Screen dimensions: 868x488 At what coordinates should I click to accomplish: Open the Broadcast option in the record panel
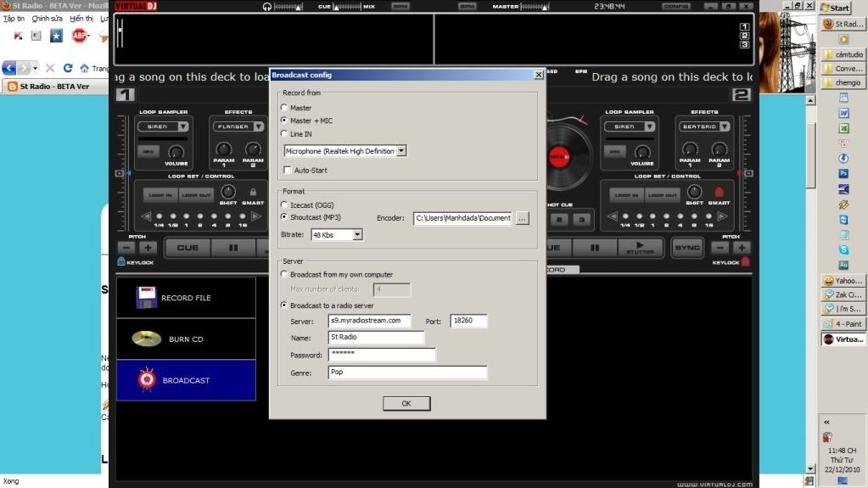[186, 380]
